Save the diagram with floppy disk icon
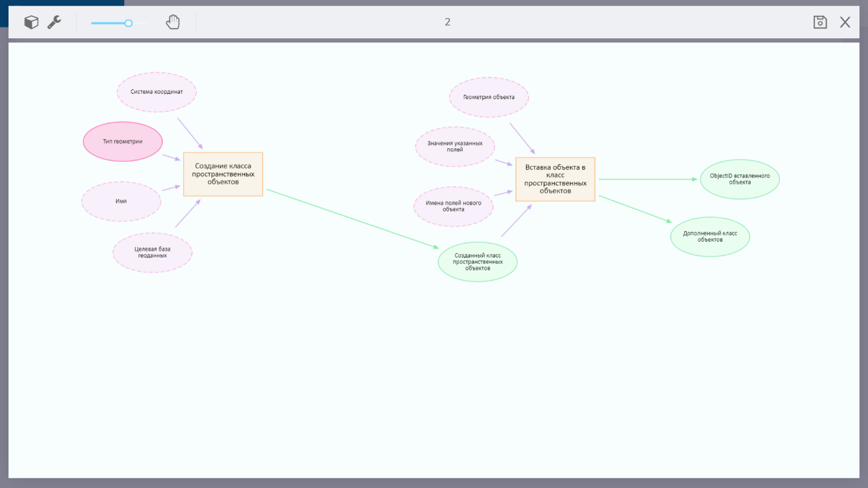The image size is (868, 488). pos(820,22)
